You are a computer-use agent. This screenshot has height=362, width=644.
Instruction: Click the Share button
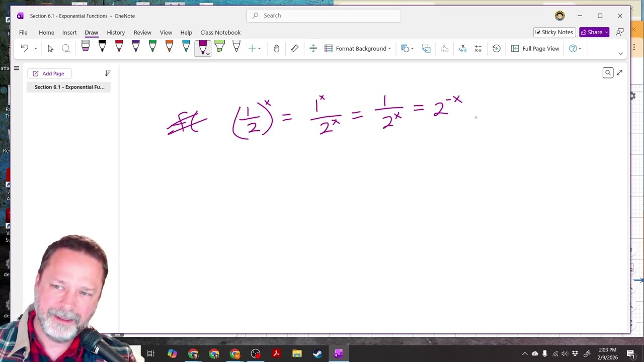pyautogui.click(x=594, y=32)
